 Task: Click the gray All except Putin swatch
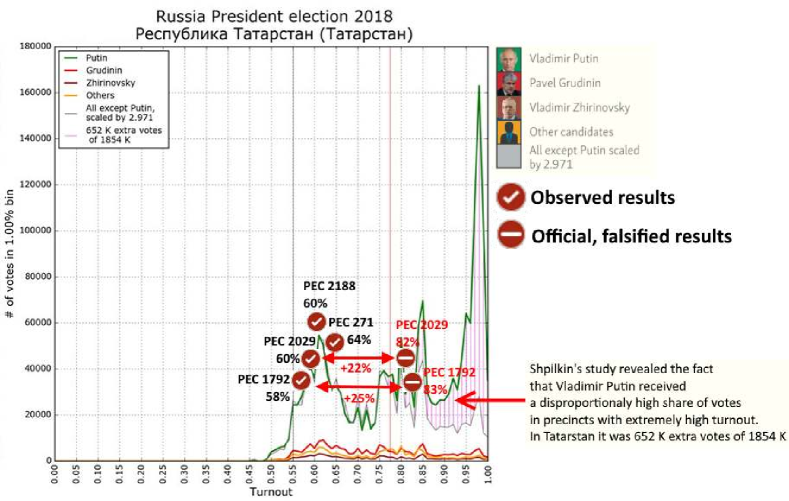pyautogui.click(x=509, y=156)
